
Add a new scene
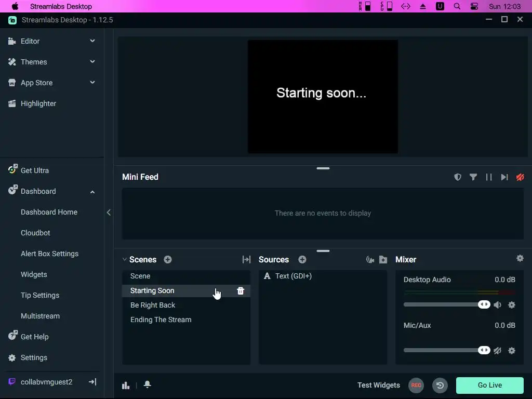point(168,260)
